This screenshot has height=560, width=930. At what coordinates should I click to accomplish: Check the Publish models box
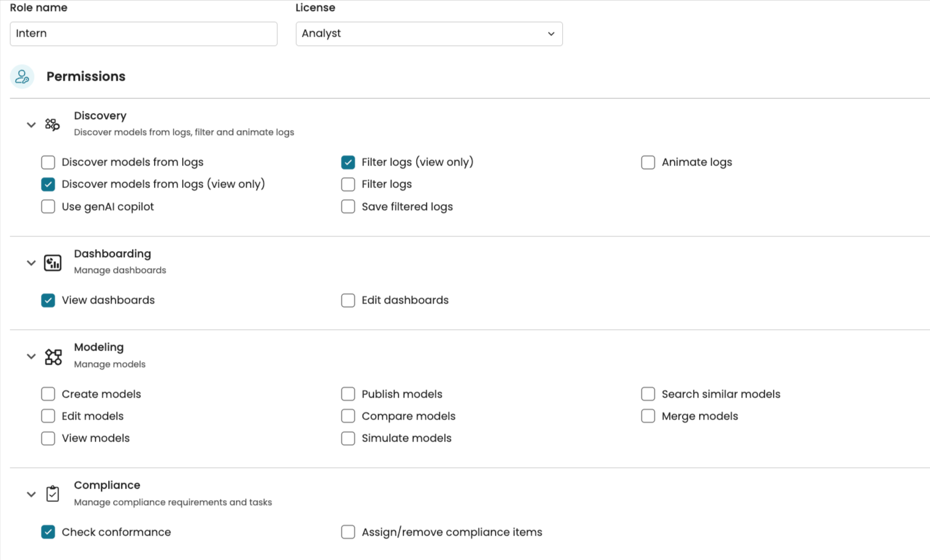click(x=348, y=394)
